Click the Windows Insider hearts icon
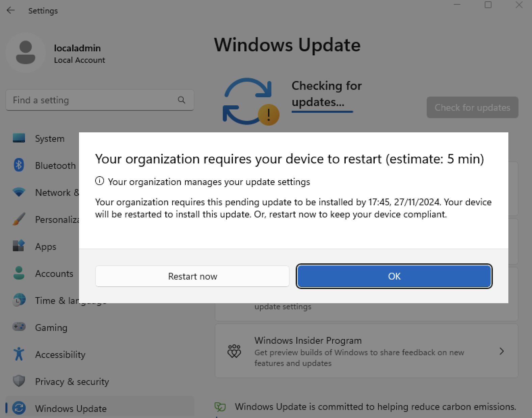This screenshot has height=418, width=532. point(234,351)
